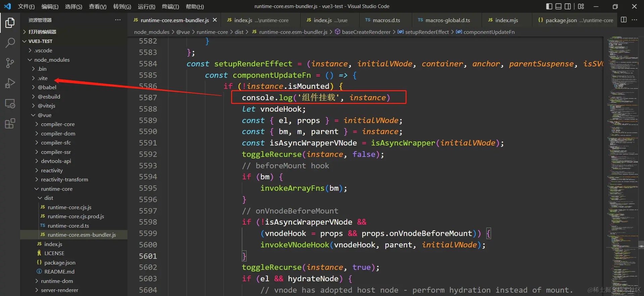Toggle primary side bar layout icon

click(549, 6)
